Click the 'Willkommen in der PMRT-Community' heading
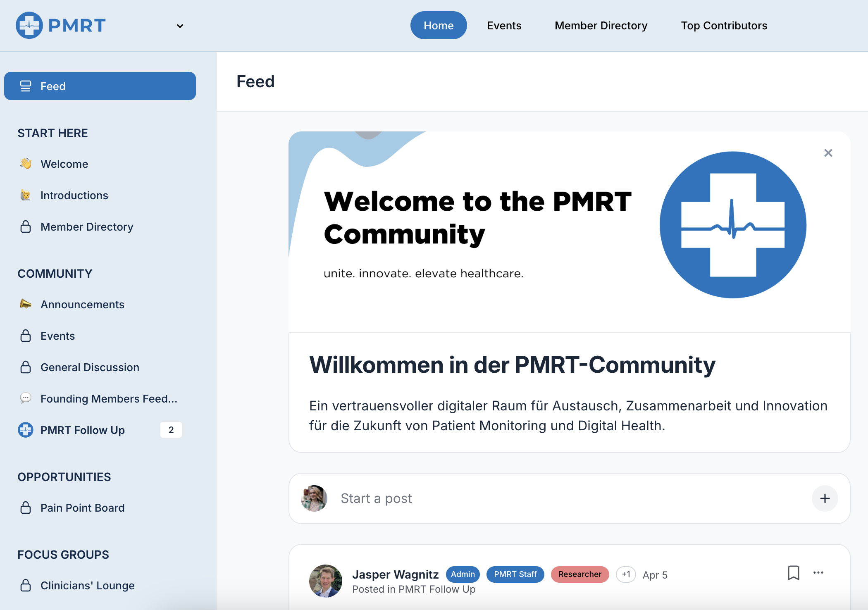 512,365
